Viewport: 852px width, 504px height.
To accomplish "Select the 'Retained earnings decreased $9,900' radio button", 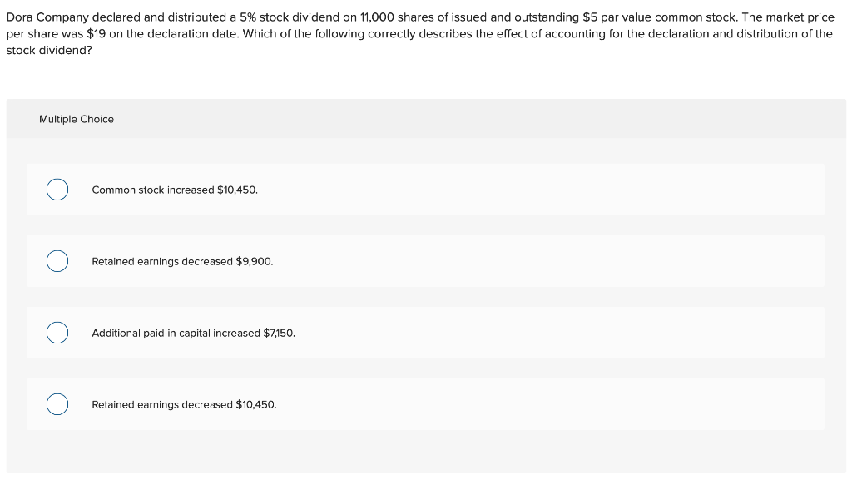I will pyautogui.click(x=57, y=261).
